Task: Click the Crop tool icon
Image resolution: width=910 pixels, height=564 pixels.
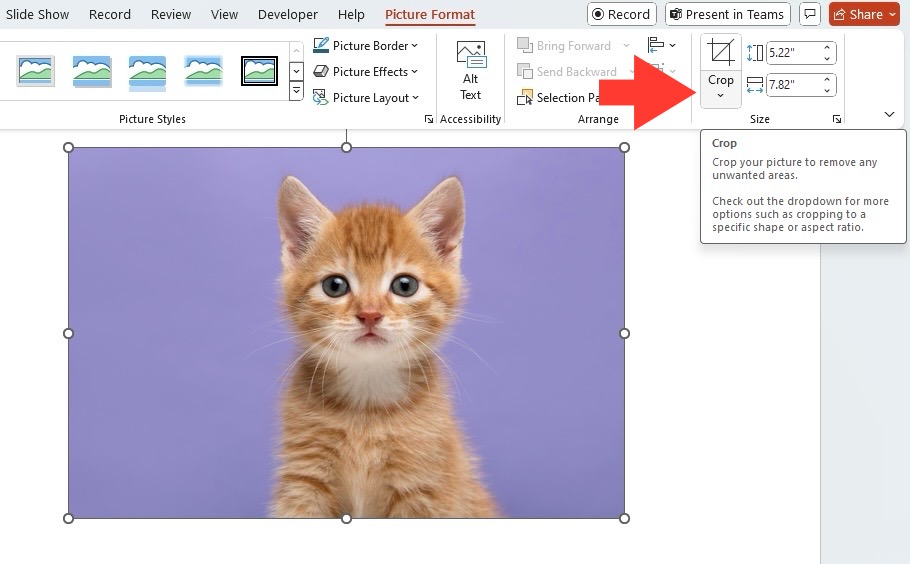Action: click(x=721, y=53)
